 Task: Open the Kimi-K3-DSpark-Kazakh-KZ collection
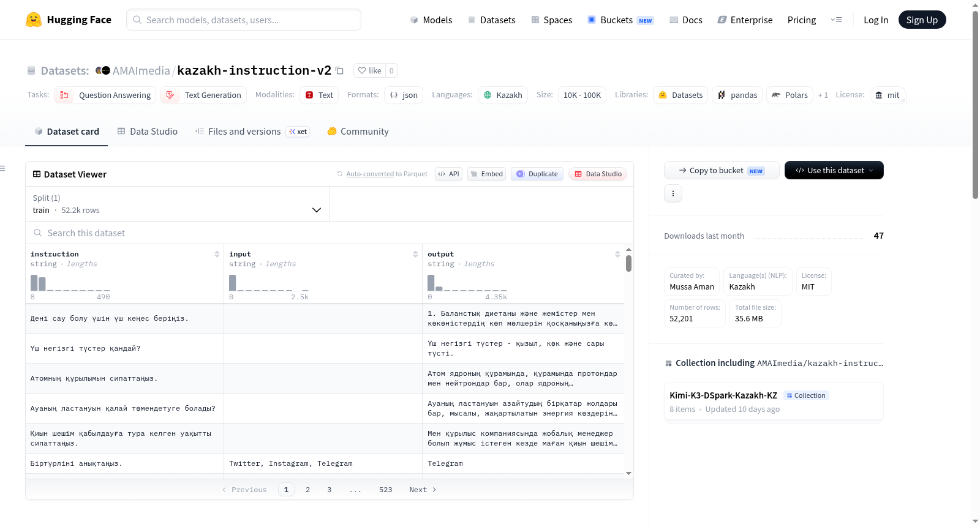(774, 402)
